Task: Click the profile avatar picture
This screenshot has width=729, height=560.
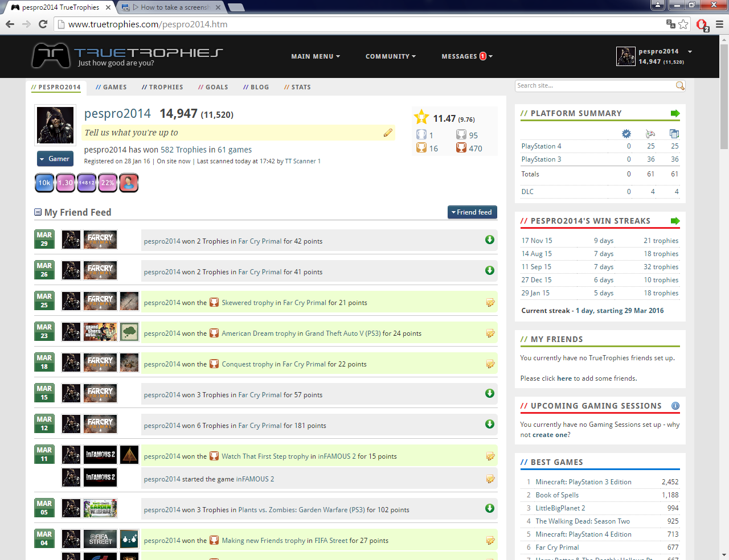Action: [55, 125]
